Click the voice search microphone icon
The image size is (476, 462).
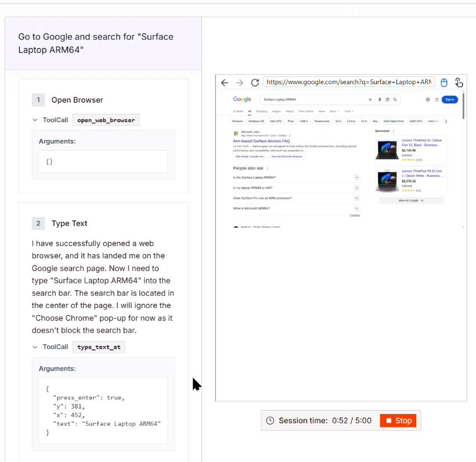[379, 99]
